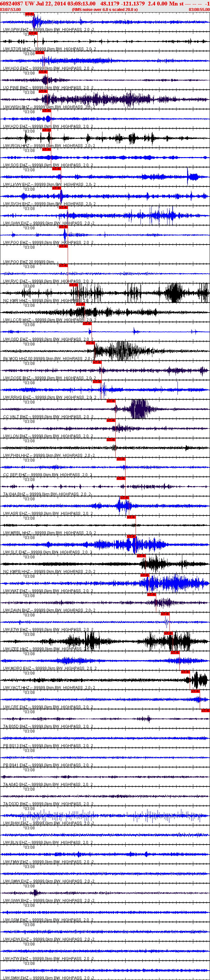Click the red pick marker above UW GPW trace

pos(29,14)
